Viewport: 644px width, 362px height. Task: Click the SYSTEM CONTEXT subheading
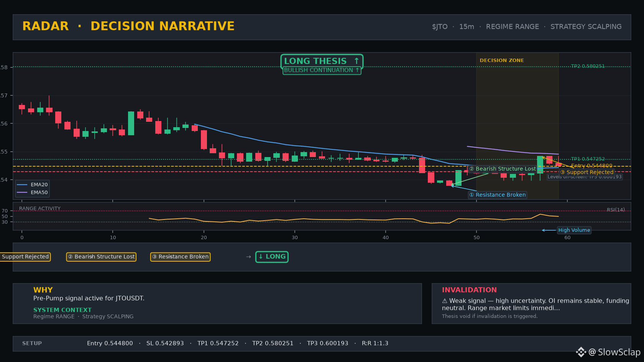click(62, 310)
